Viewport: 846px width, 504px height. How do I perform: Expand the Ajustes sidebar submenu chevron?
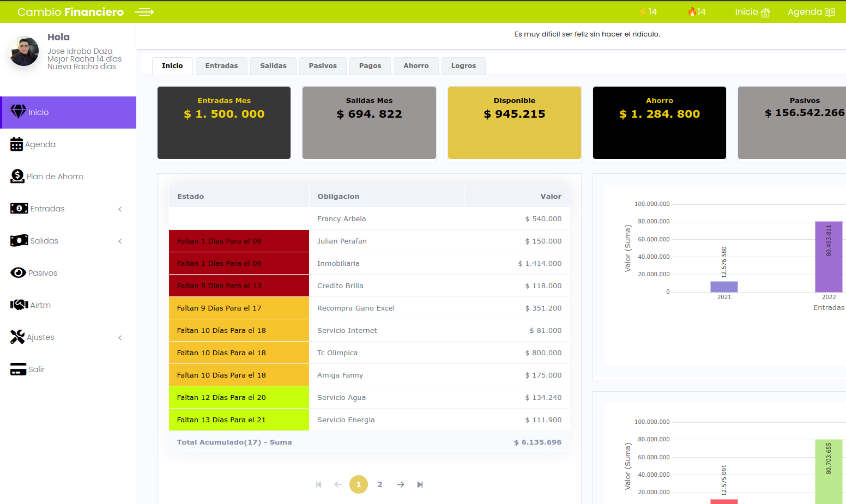120,338
